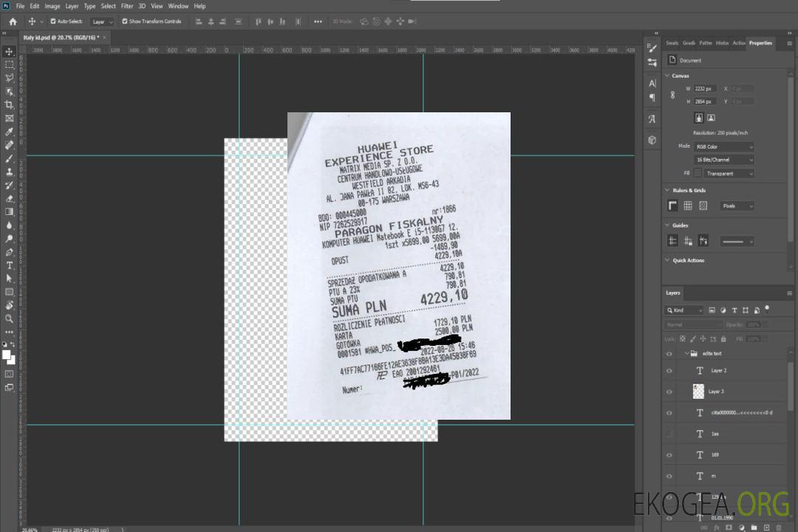Screen dimensions: 798x532
Task: Click the more options ellipsis in options bar
Action: coord(318,21)
